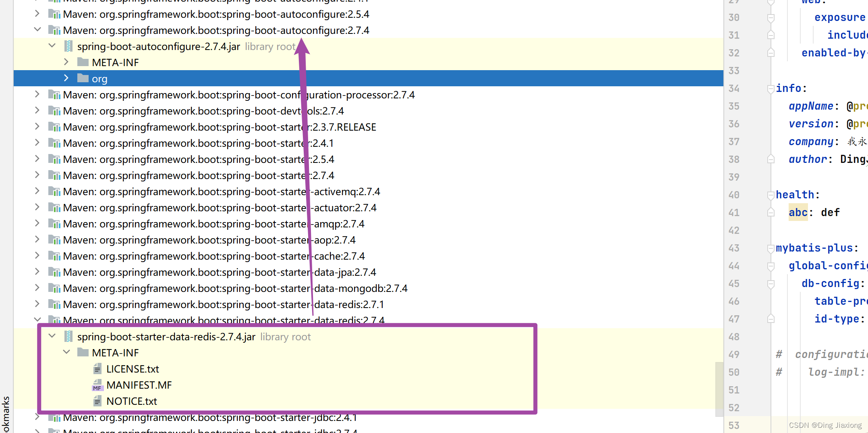This screenshot has height=433, width=868.
Task: Click the library icon of spring-boot-starter-data-jpa:2.7.4
Action: tap(54, 272)
